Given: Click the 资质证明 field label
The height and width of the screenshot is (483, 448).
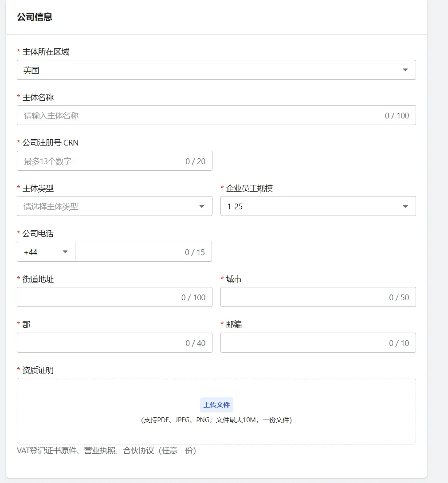Looking at the screenshot, I should pos(38,370).
